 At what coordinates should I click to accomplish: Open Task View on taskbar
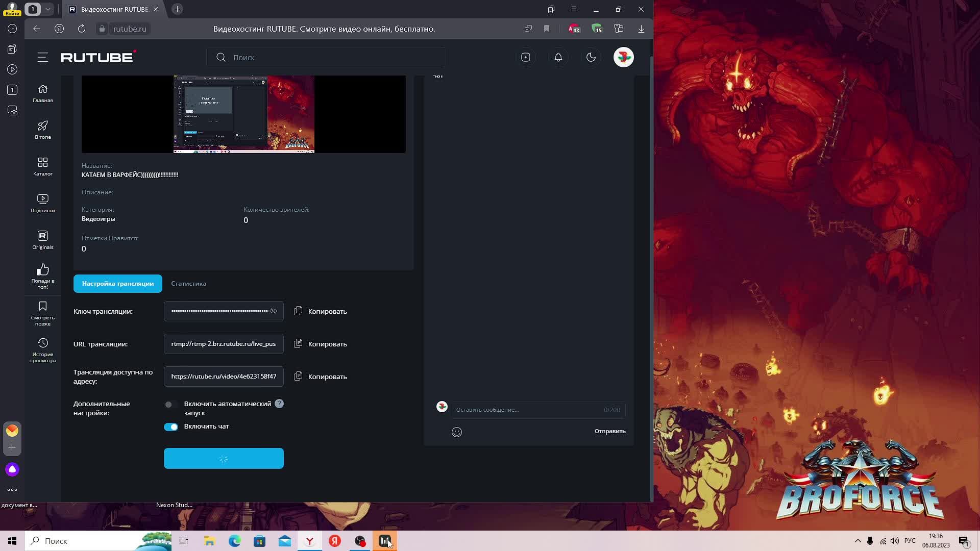pos(184,541)
